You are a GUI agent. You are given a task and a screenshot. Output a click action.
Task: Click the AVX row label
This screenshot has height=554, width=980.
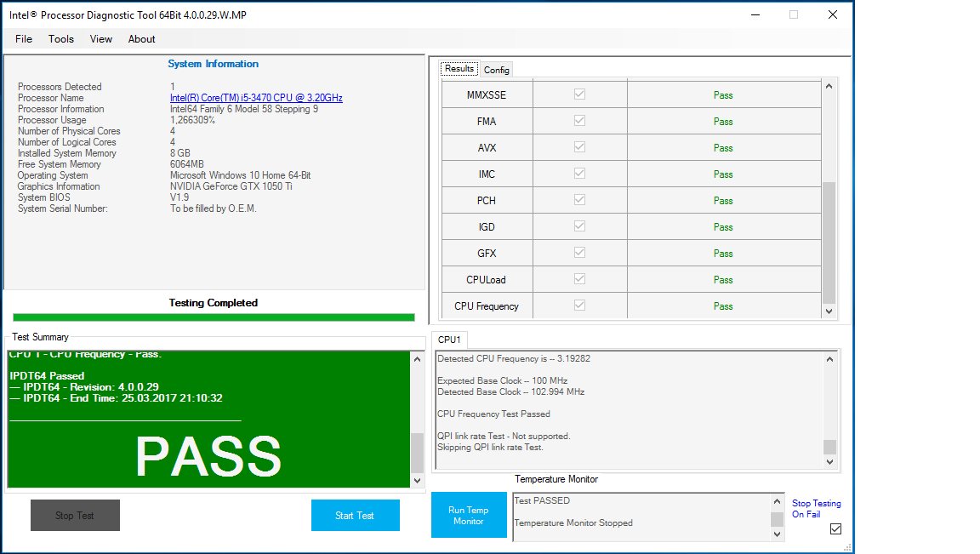pos(487,147)
